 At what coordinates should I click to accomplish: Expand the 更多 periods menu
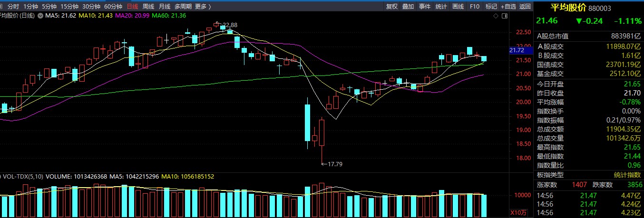(203, 7)
